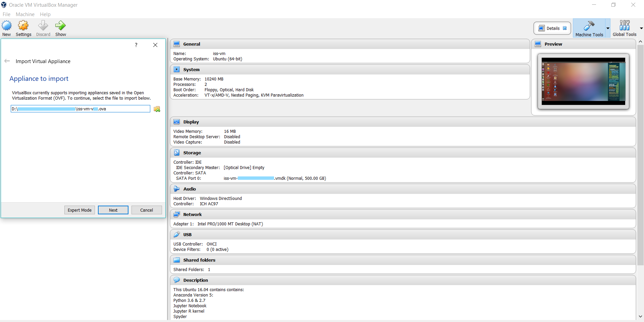This screenshot has height=322, width=644.
Task: Click the VirtualBox logo in title bar
Action: pyautogui.click(x=4, y=5)
